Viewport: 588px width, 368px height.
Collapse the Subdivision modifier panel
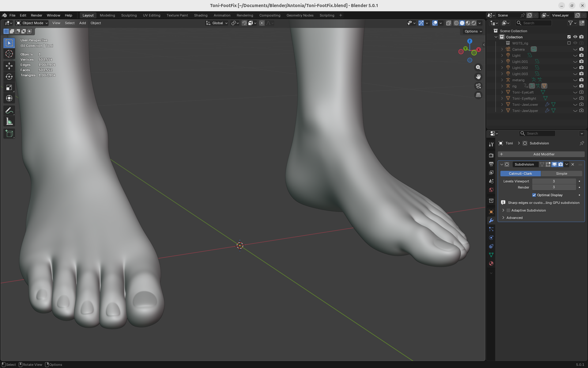(502, 164)
